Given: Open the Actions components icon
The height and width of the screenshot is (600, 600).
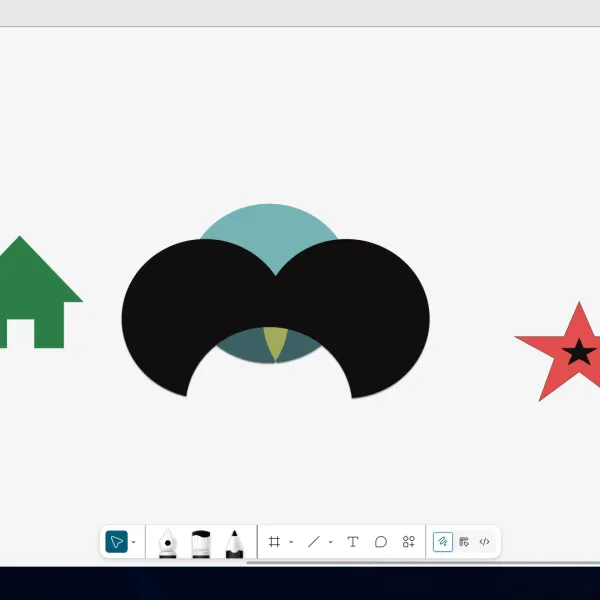Looking at the screenshot, I should coord(409,541).
